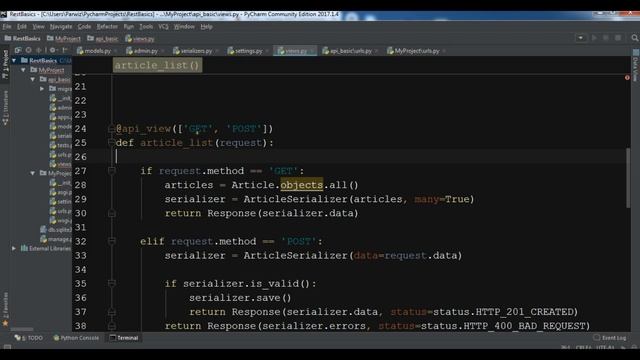Viewport: 640px width, 360px height.
Task: Click MyProject breadcrumb in navigation bar
Action: pyautogui.click(x=64, y=38)
